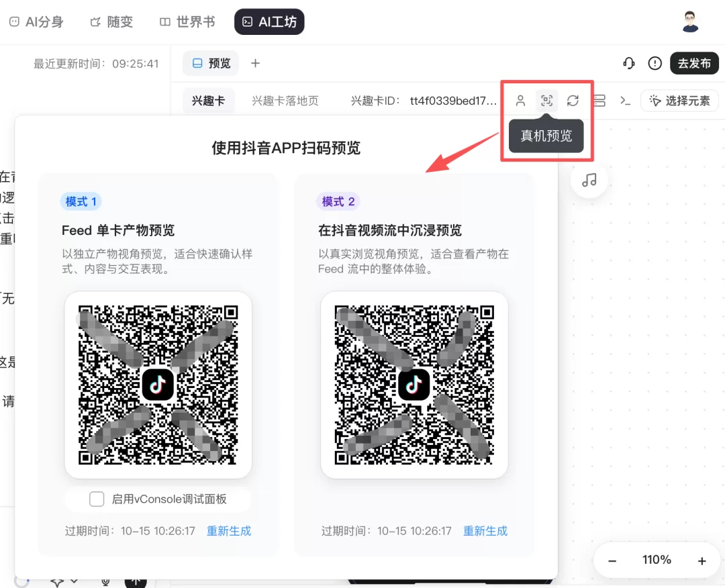Image resolution: width=725 pixels, height=588 pixels.
Task: Click the 使用抖音APP扫码预览 title
Action: (286, 148)
